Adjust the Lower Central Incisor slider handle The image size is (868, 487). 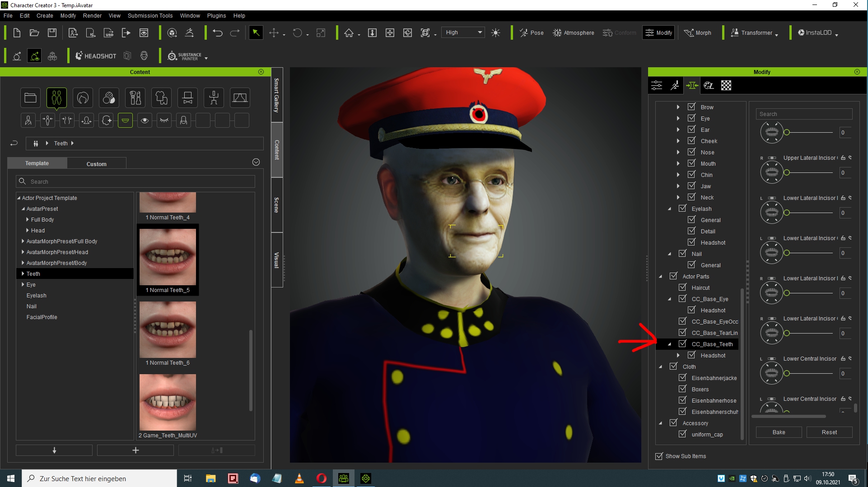pyautogui.click(x=787, y=373)
